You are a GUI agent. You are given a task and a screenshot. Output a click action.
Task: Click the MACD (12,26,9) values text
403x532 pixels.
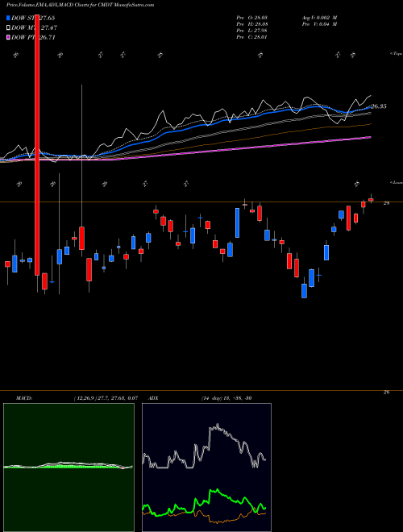pyautogui.click(x=106, y=398)
